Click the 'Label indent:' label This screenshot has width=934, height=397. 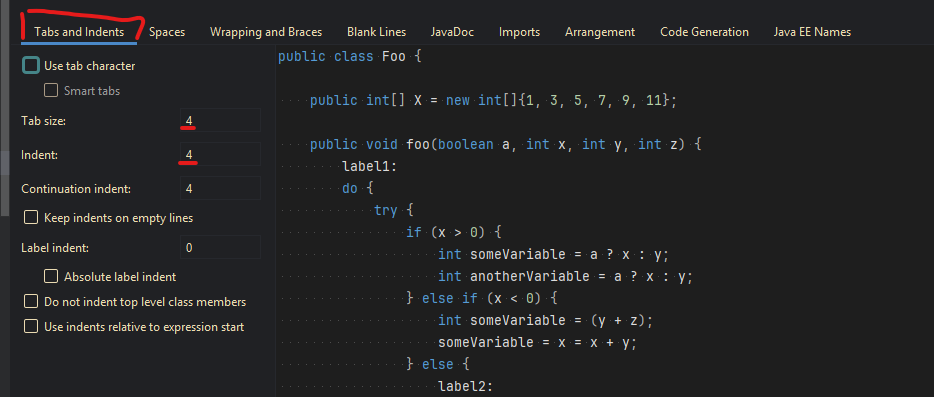pyautogui.click(x=55, y=247)
